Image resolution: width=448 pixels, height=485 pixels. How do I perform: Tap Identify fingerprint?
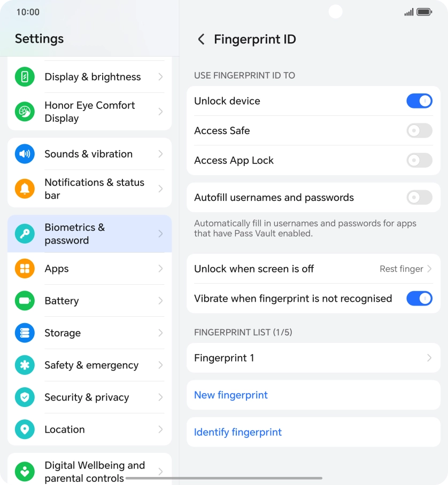237,432
